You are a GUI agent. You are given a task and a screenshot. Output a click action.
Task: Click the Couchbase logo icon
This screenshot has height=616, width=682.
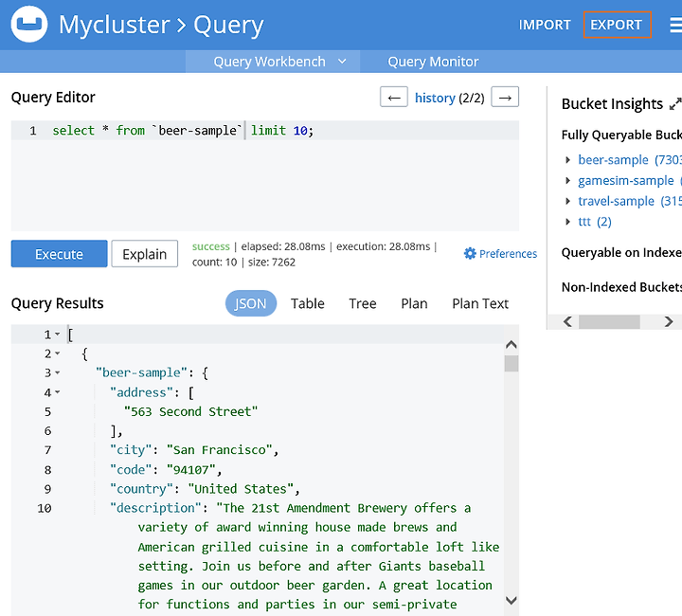(x=29, y=24)
